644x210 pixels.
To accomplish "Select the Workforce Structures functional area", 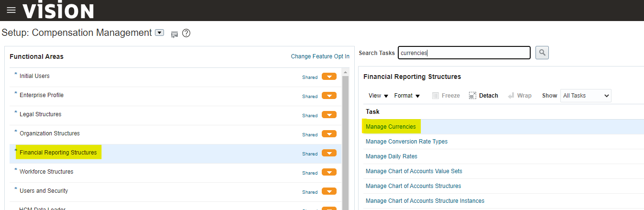I will point(46,172).
